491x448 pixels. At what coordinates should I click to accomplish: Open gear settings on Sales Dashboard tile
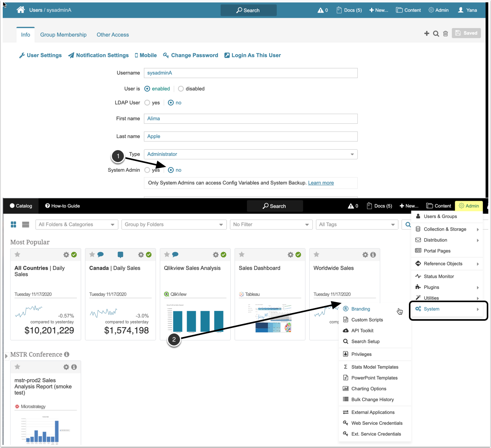290,255
